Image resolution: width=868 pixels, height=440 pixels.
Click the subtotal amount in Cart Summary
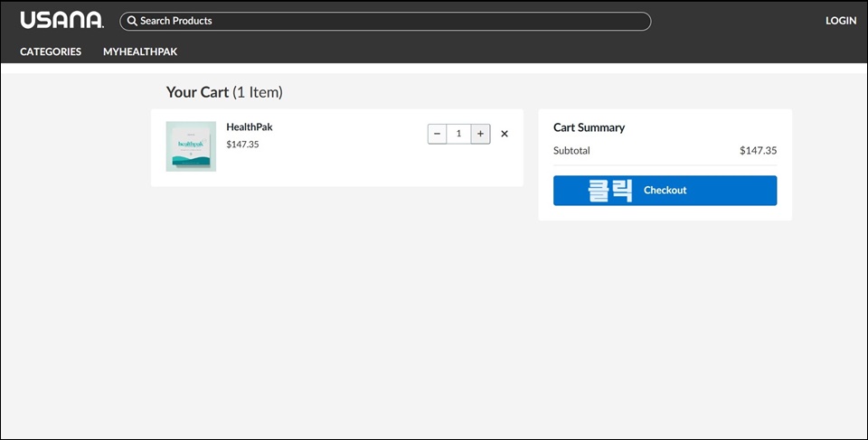(759, 151)
